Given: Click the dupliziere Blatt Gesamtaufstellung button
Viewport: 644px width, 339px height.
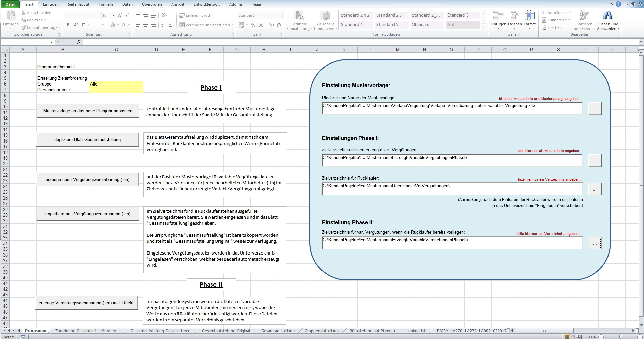Looking at the screenshot, I should tap(87, 139).
